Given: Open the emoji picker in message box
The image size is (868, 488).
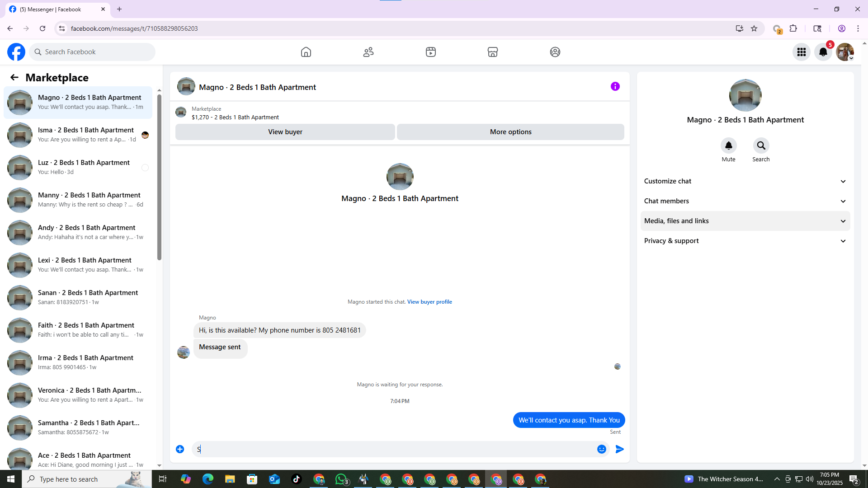Looking at the screenshot, I should pyautogui.click(x=602, y=449).
